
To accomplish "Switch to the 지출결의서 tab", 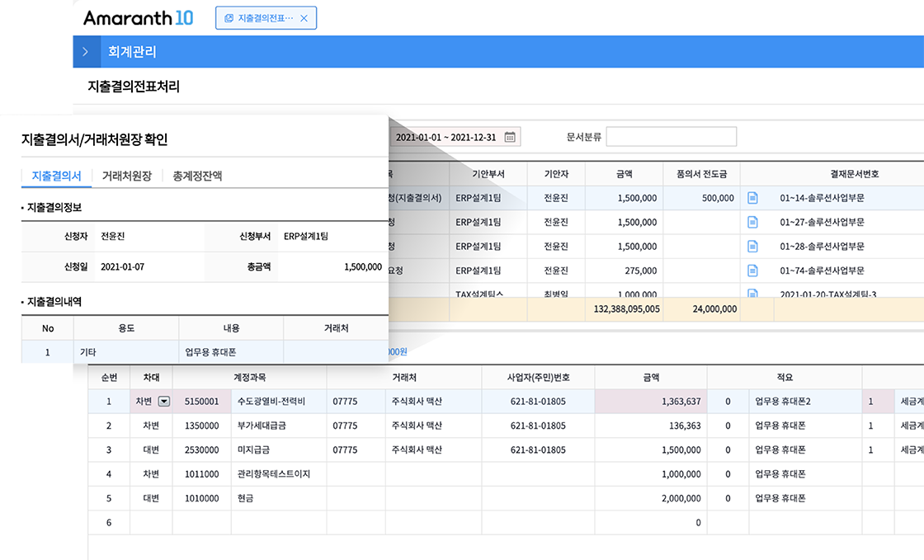I will pyautogui.click(x=57, y=176).
